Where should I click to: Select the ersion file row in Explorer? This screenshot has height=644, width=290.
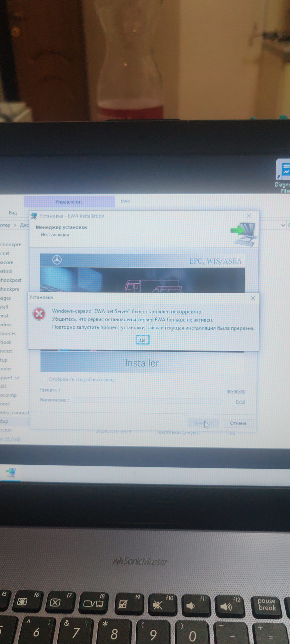(6, 430)
